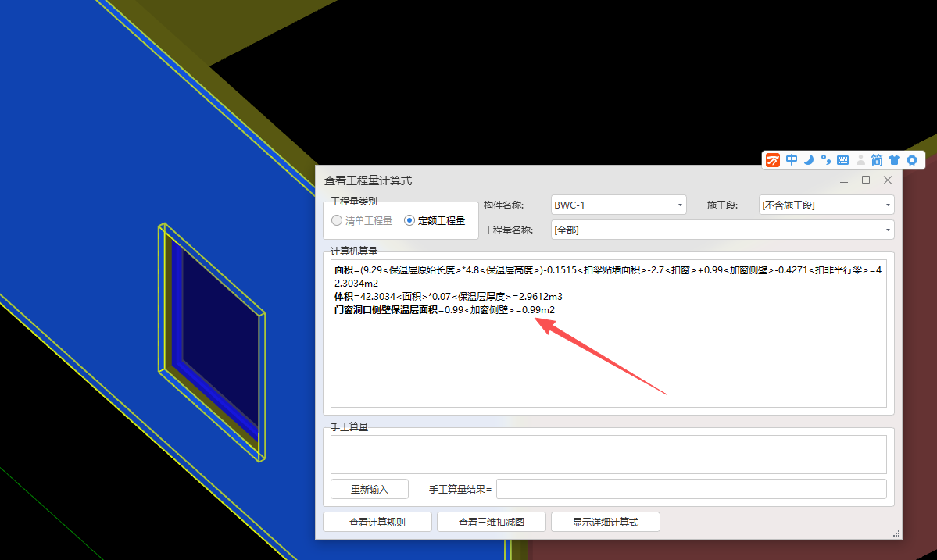Screen dimensions: 937x560
Task: Click the moon half-width toggle icon
Action: tap(809, 160)
